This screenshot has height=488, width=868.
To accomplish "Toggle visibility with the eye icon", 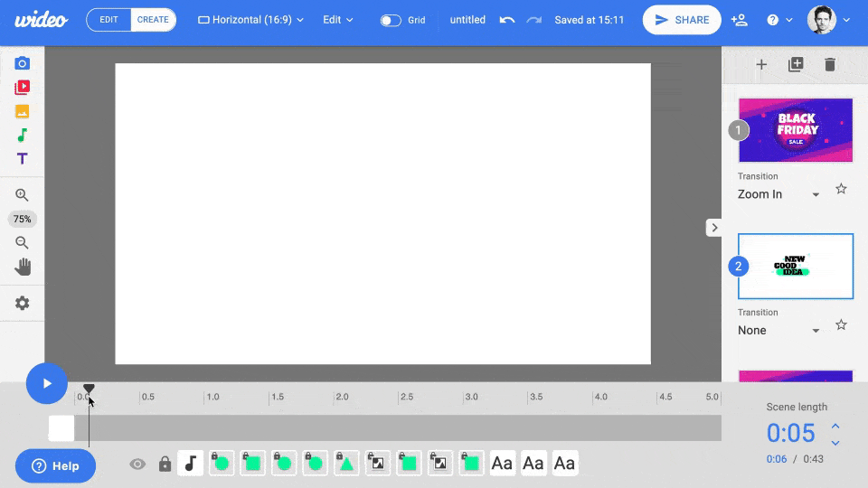I will [137, 464].
